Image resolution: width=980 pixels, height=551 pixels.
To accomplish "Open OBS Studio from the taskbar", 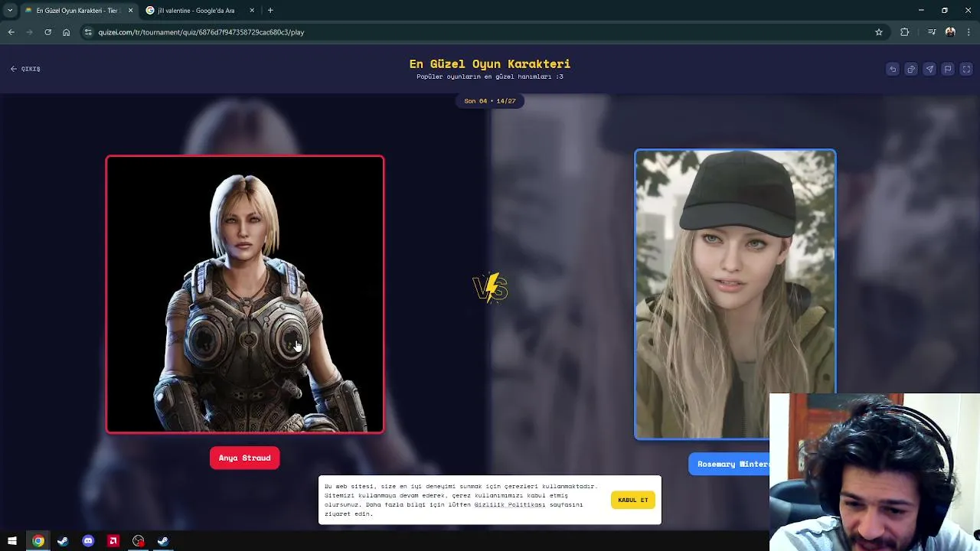I will click(x=138, y=541).
